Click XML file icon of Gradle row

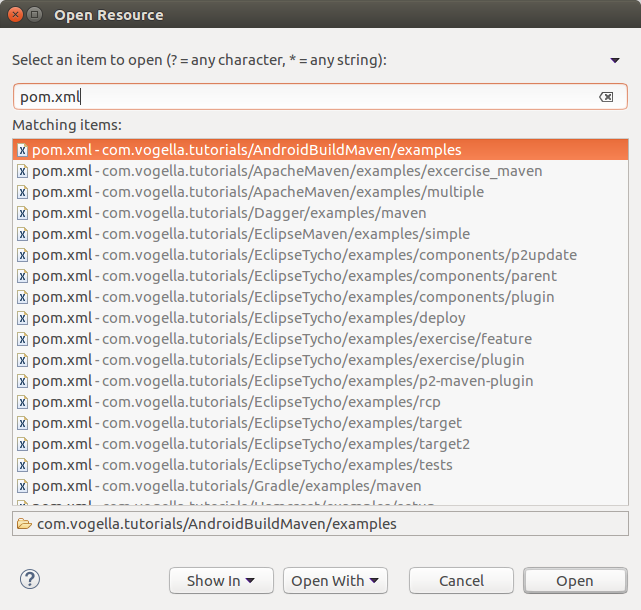[x=22, y=486]
